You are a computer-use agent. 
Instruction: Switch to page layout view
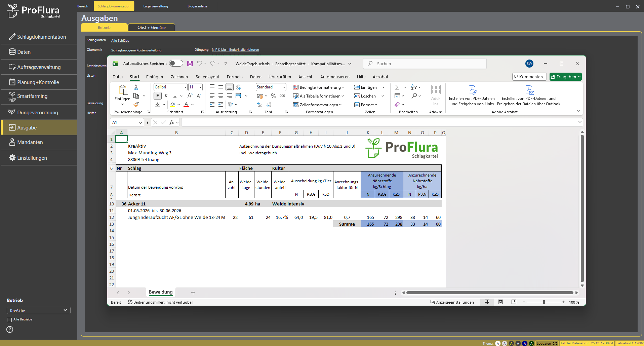500,302
